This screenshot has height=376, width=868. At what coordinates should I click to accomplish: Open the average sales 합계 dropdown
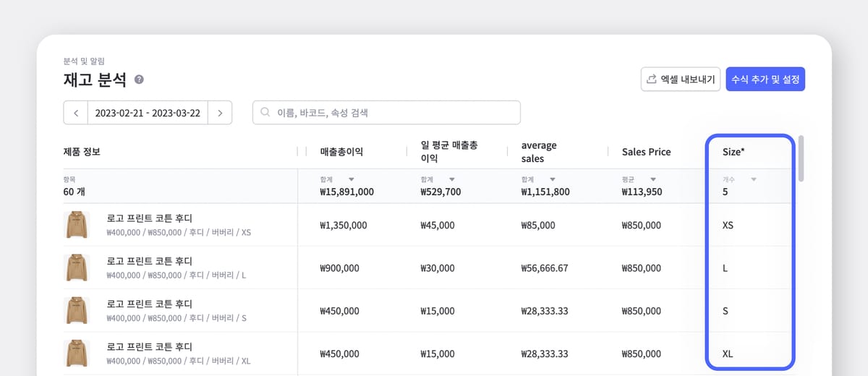tap(553, 179)
